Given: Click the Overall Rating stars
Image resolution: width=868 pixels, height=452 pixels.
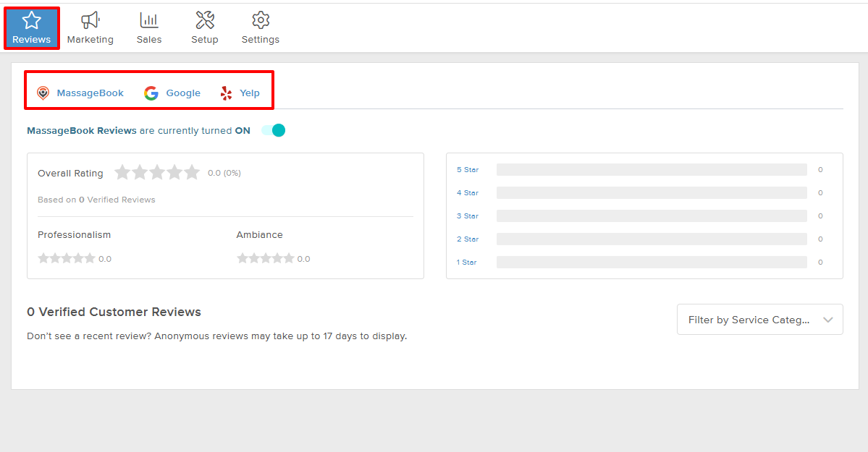Looking at the screenshot, I should [x=157, y=173].
